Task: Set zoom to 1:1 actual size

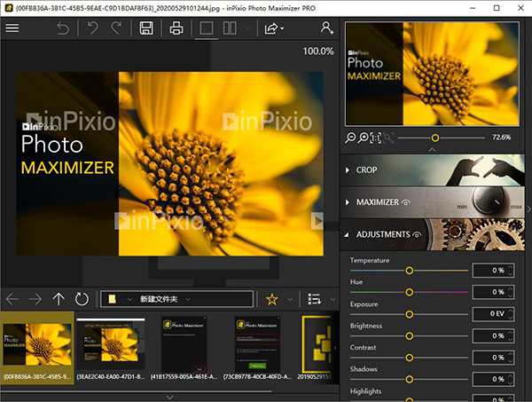Action: [x=376, y=138]
